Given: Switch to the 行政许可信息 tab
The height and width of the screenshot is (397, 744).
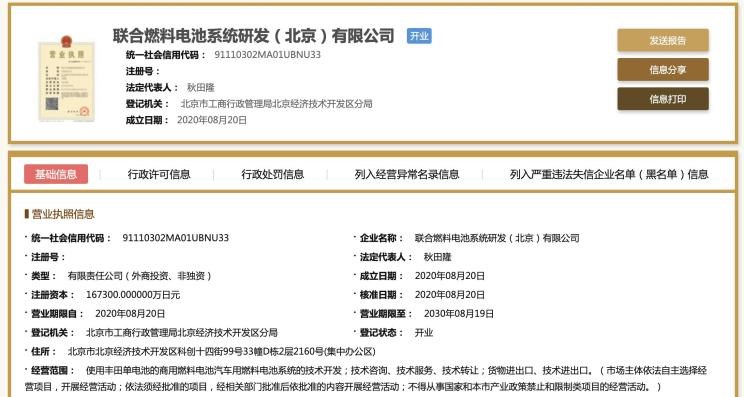Looking at the screenshot, I should pyautogui.click(x=159, y=174).
